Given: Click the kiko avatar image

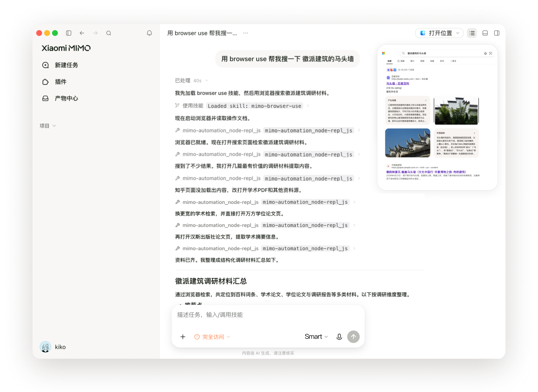Looking at the screenshot, I should coord(45,347).
